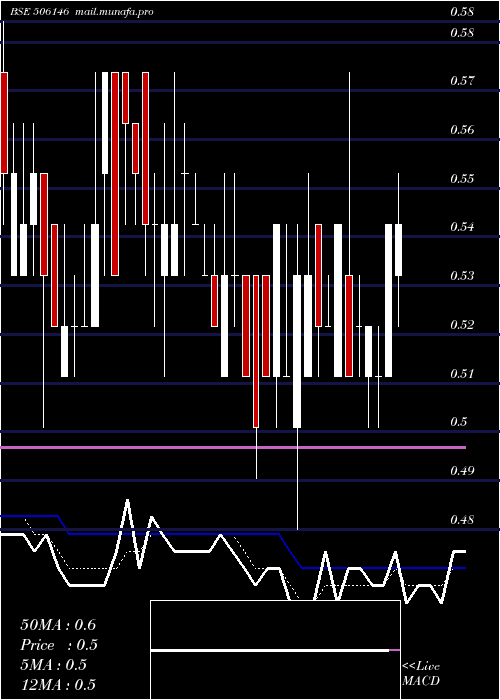Click the mail.munafa.pro watermark text

[x=113, y=12]
